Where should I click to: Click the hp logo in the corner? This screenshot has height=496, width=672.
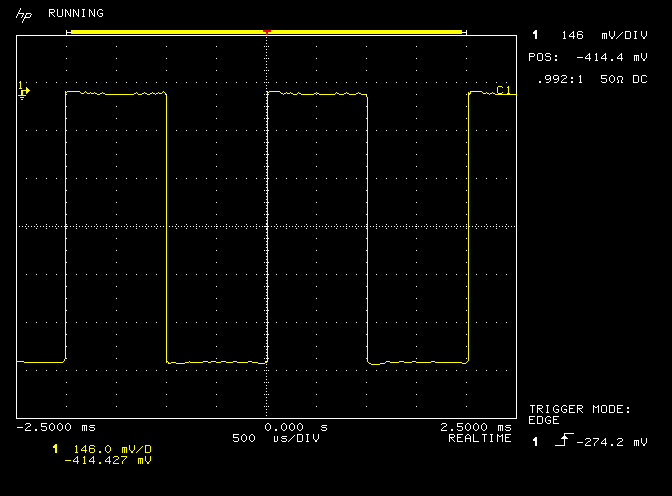[24, 14]
